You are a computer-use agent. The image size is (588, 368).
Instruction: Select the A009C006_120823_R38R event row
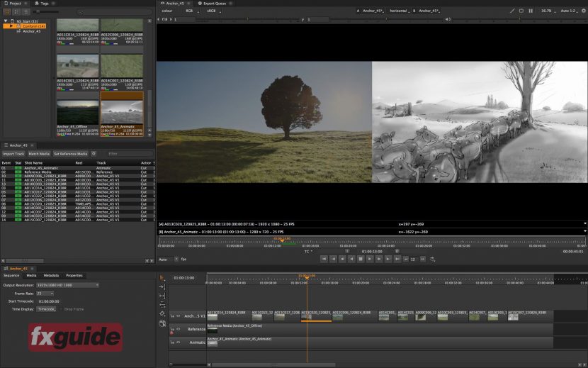(x=77, y=176)
